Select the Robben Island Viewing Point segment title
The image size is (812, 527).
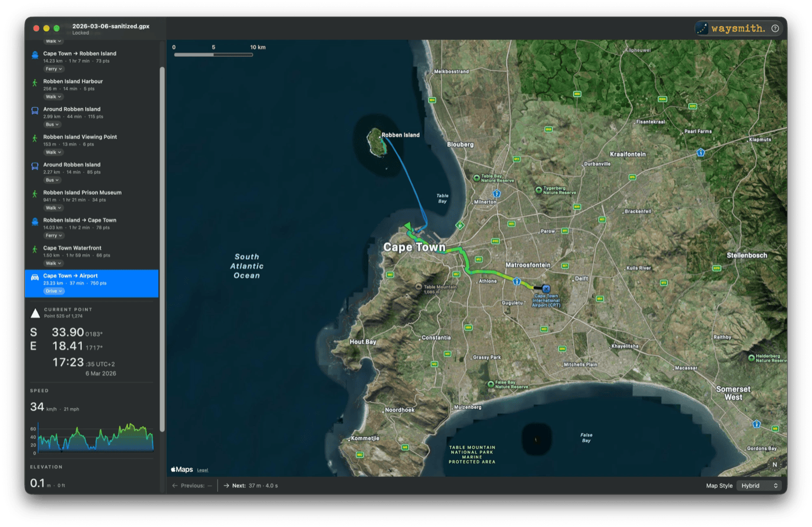[x=80, y=137]
